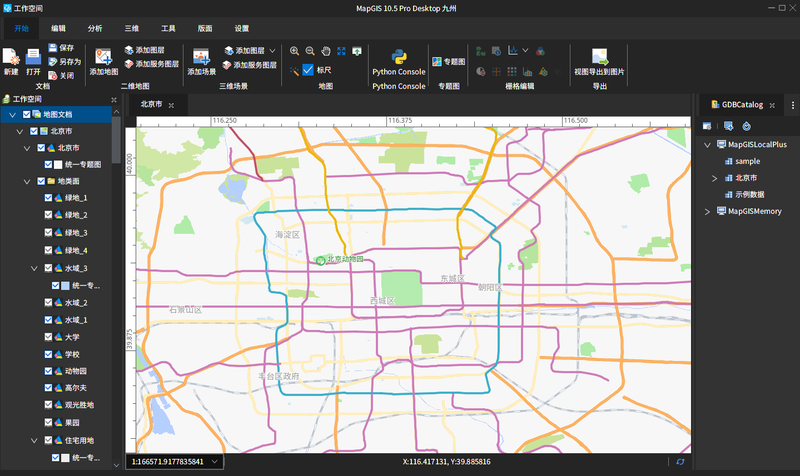
Task: Select the zoom out magnifier tool
Action: click(310, 51)
